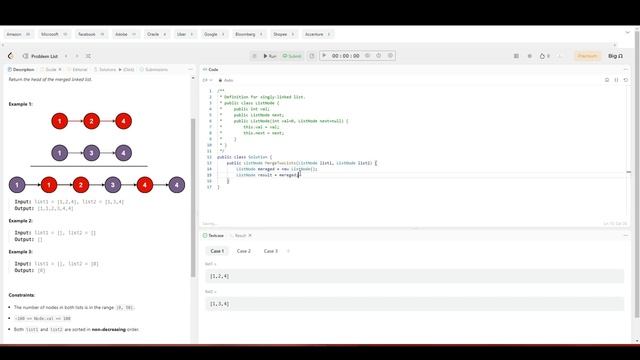Select the Amazon company tag
Viewport: 640px width, 360px height.
18,34
